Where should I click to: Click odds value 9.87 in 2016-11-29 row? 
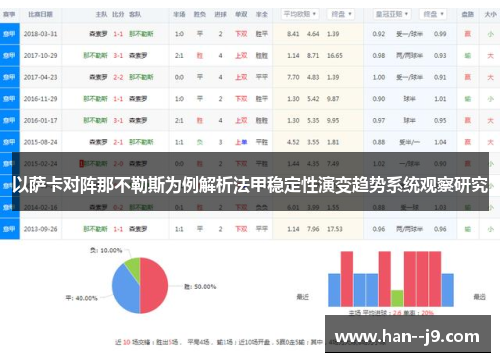[333, 99]
